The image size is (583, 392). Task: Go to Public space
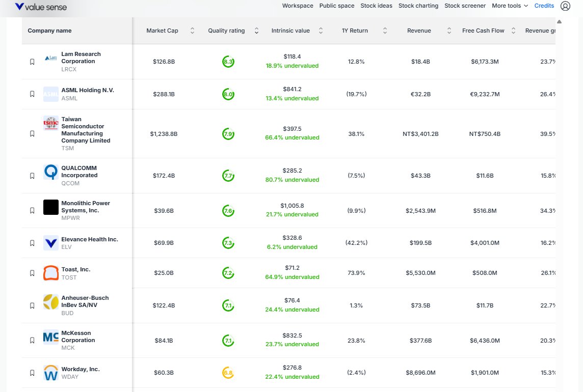point(337,6)
